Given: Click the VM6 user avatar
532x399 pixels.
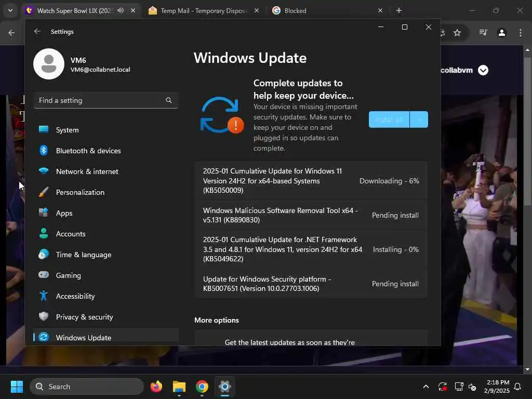Looking at the screenshot, I should (x=49, y=64).
